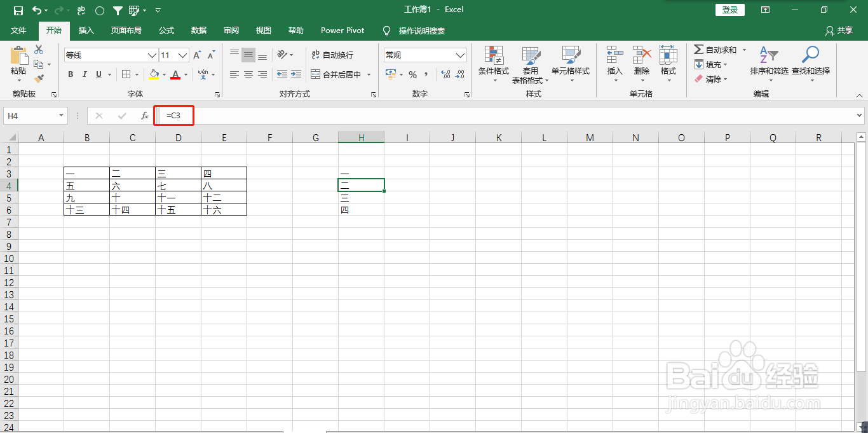Viewport: 868px width, 433px height.
Task: Toggle Wrap Text (自动换行)
Action: tap(332, 55)
